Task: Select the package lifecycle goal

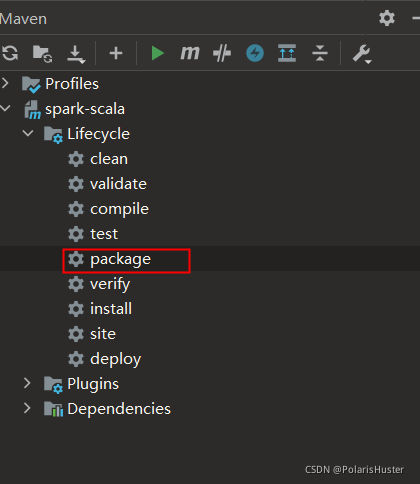Action: [121, 259]
